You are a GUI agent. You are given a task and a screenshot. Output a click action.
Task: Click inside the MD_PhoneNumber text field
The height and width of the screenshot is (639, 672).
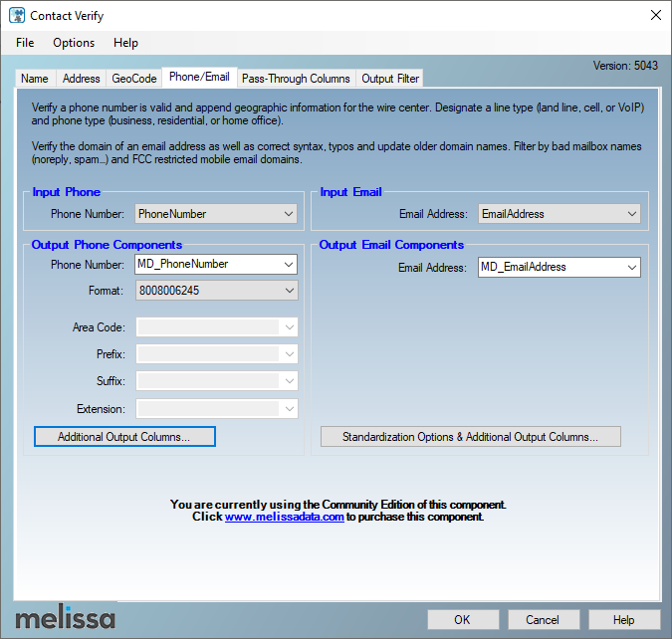[x=208, y=265]
